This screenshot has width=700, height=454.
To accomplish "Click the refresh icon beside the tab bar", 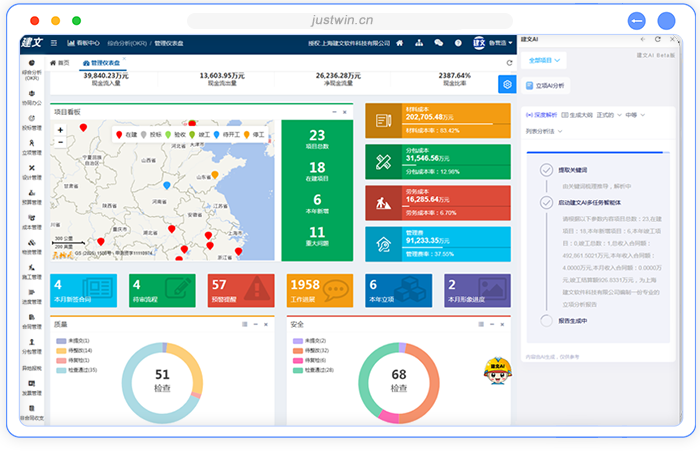I will pos(509,63).
